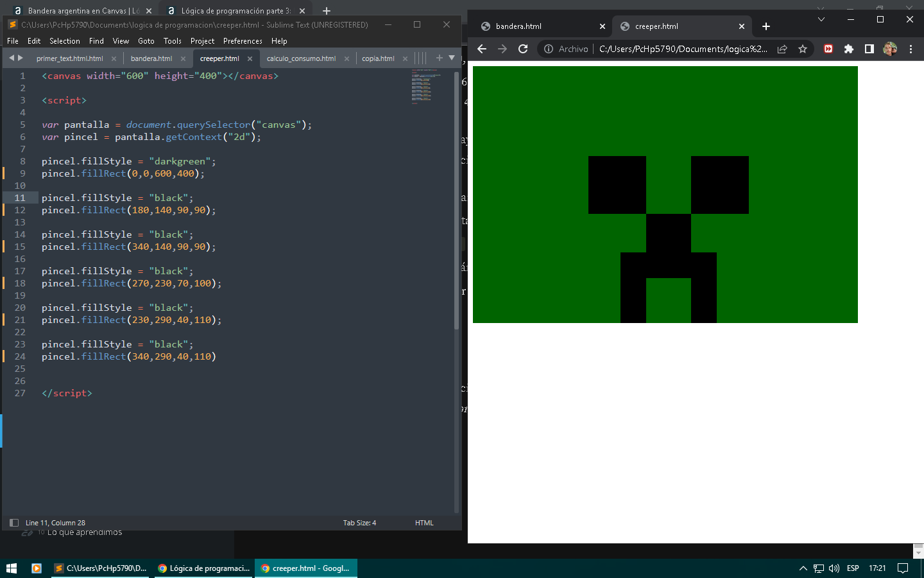
Task: Switch to Lógica de programaci... taskbar button
Action: 203,568
